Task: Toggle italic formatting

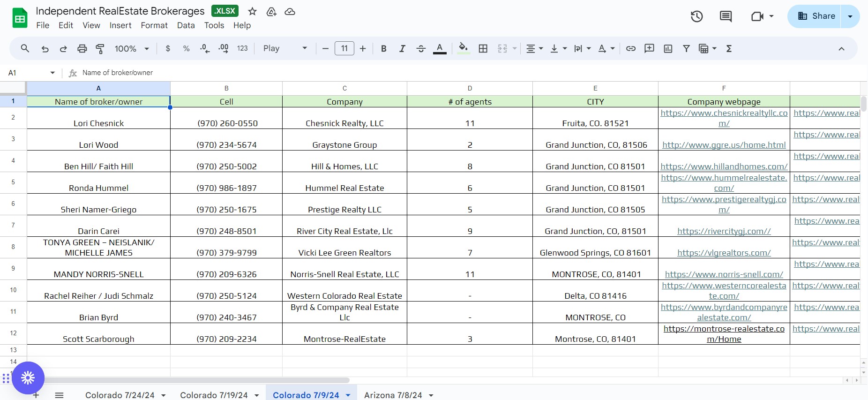Action: click(402, 48)
